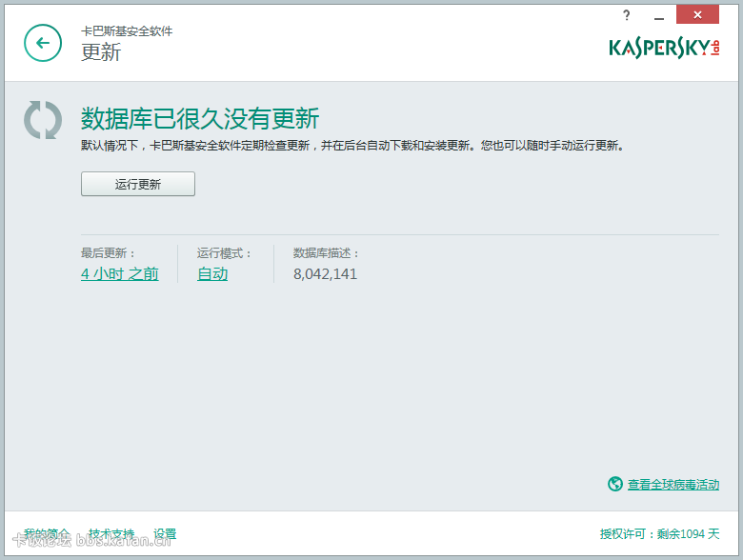The height and width of the screenshot is (560, 743).
Task: Open 查看全球病毒活动 link
Action: click(x=673, y=484)
